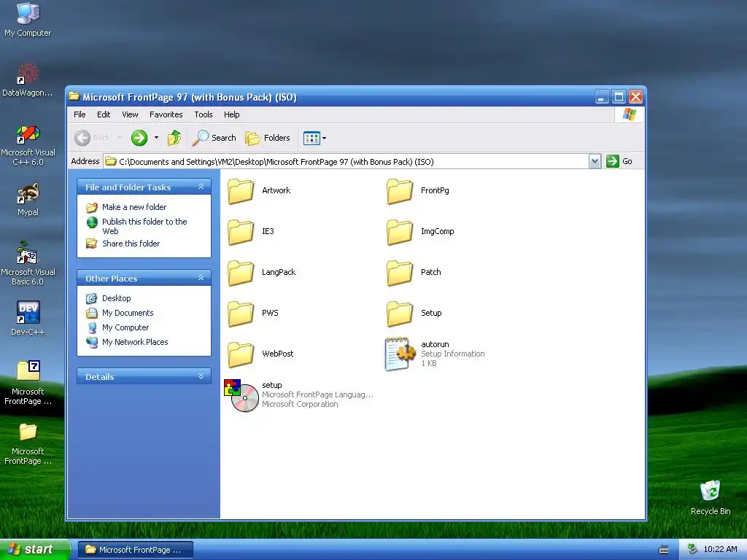Click the on-screen keyboard taskbar icon
The width and height of the screenshot is (747, 560).
click(x=664, y=550)
